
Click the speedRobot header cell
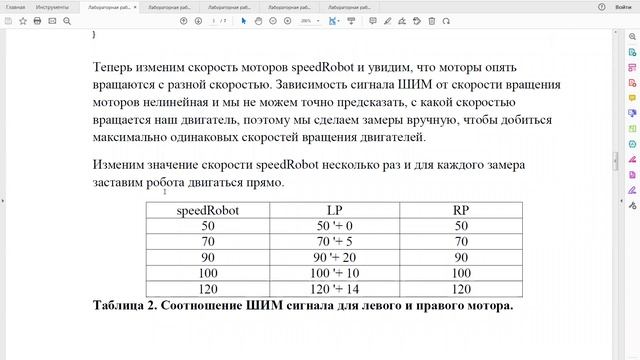tap(208, 210)
